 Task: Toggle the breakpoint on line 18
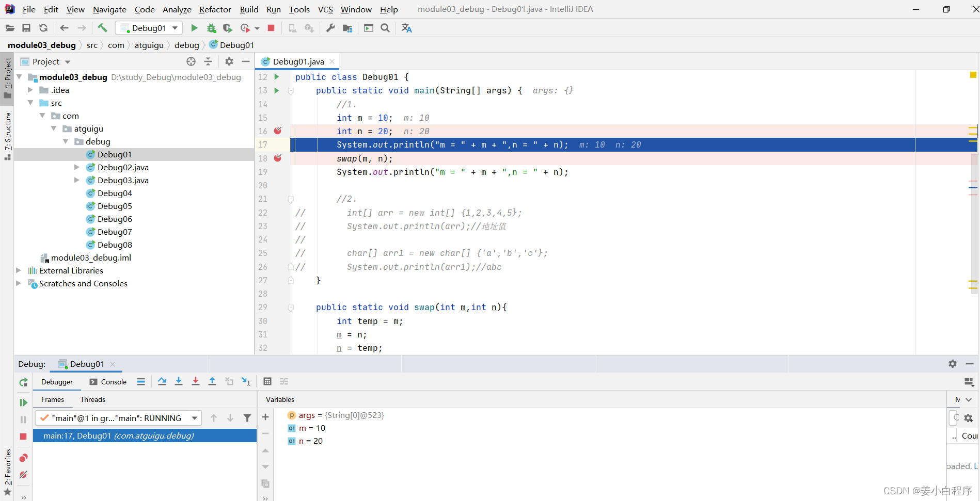coord(278,158)
